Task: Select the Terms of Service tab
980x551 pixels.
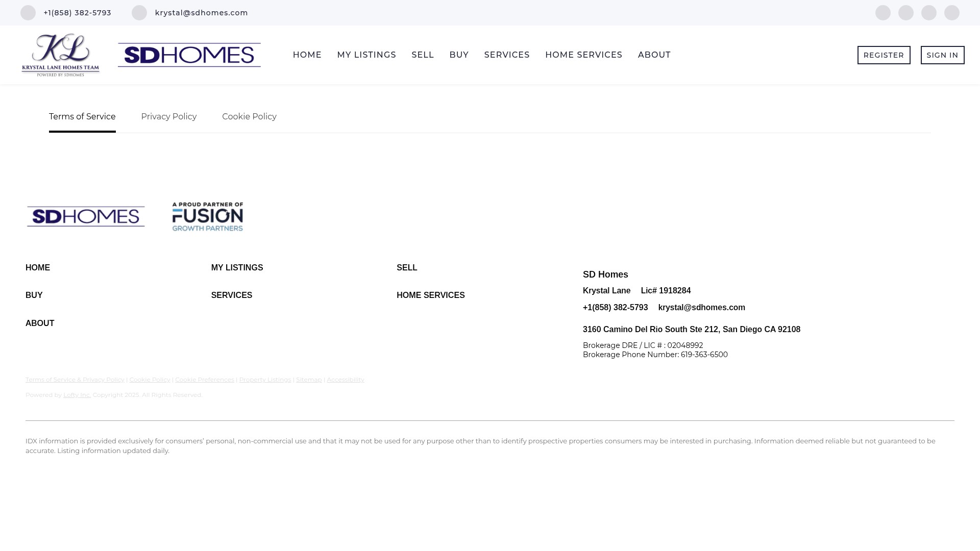Action: (x=82, y=117)
